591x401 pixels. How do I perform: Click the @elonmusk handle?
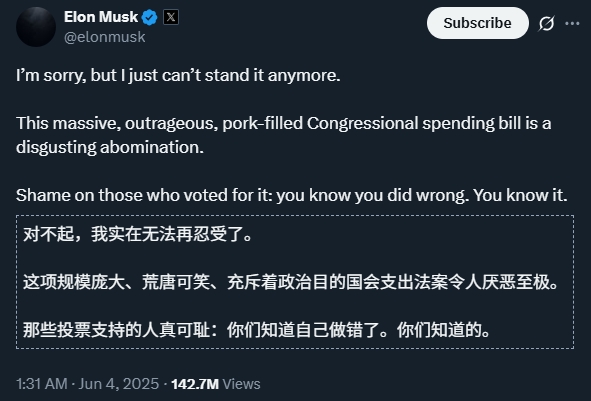(105, 37)
